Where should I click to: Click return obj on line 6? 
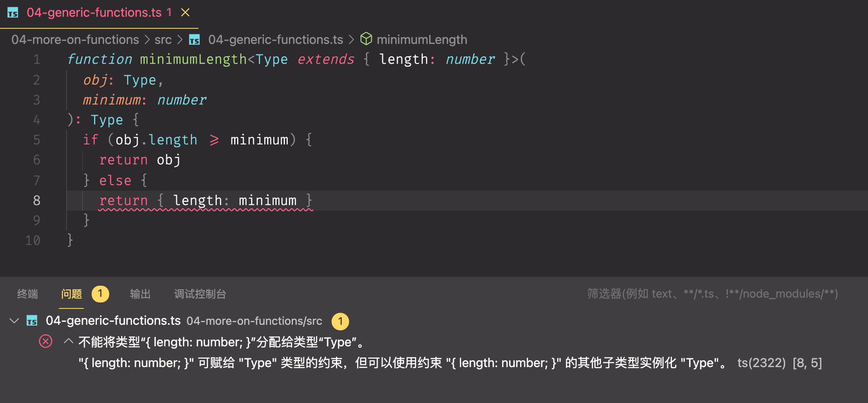[x=140, y=160]
